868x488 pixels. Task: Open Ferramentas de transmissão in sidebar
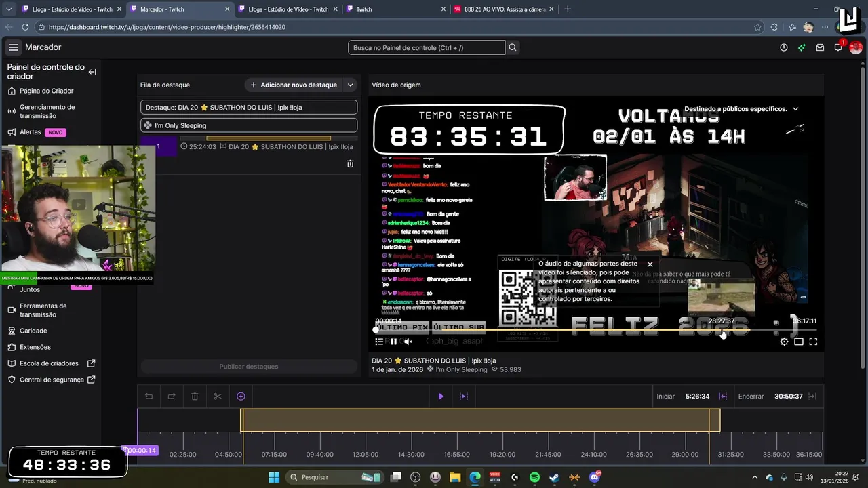tap(43, 310)
